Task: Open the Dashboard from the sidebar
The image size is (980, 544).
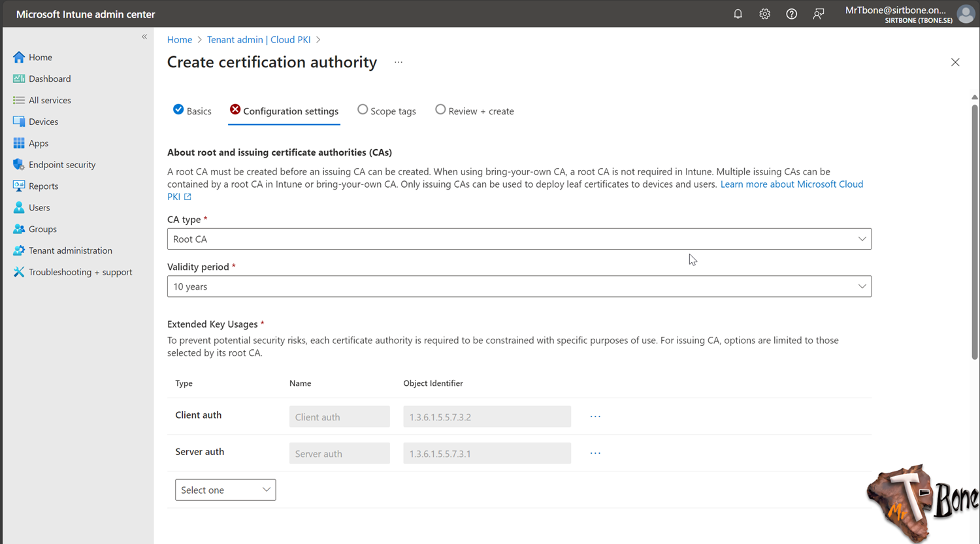Action: click(x=49, y=78)
